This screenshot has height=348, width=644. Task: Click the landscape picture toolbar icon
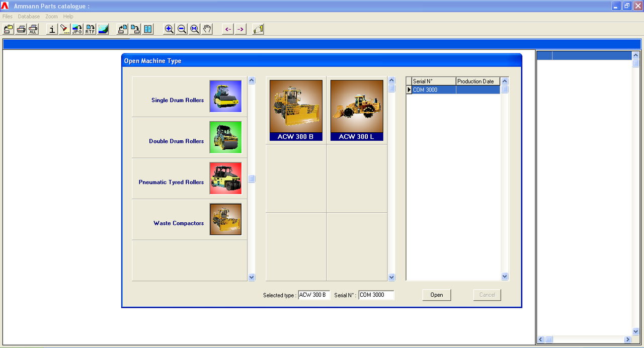(x=103, y=29)
